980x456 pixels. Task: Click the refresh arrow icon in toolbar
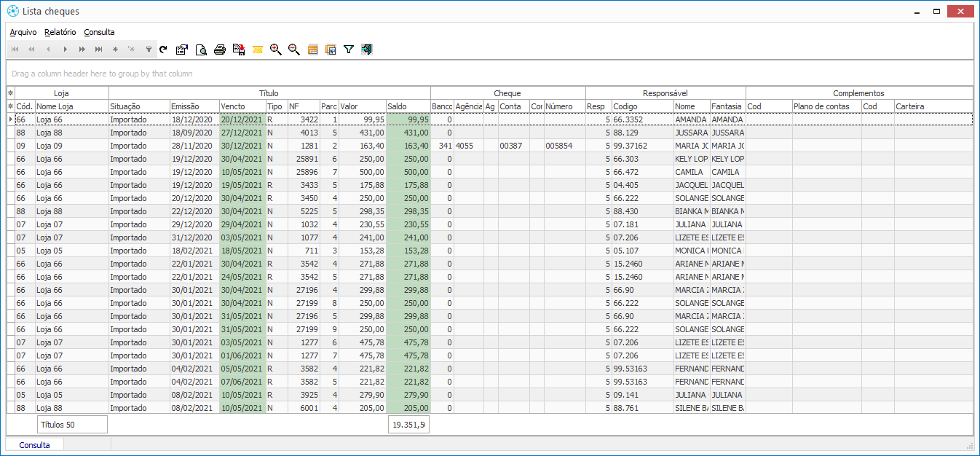pos(163,50)
